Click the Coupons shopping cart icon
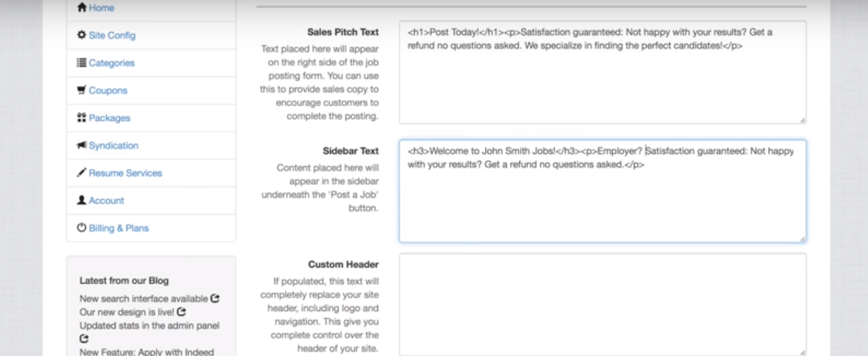868x356 pixels. 82,90
